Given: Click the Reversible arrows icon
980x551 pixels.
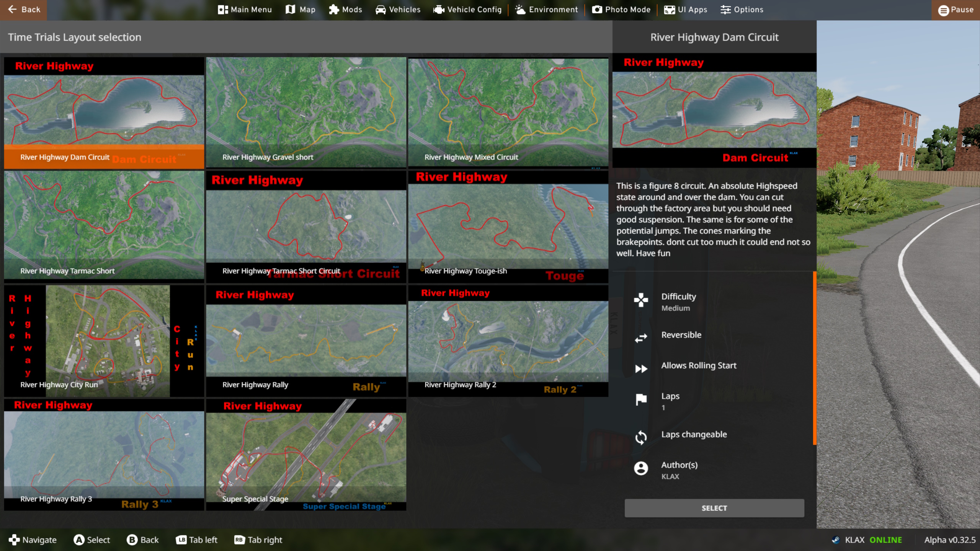Looking at the screenshot, I should click(641, 338).
